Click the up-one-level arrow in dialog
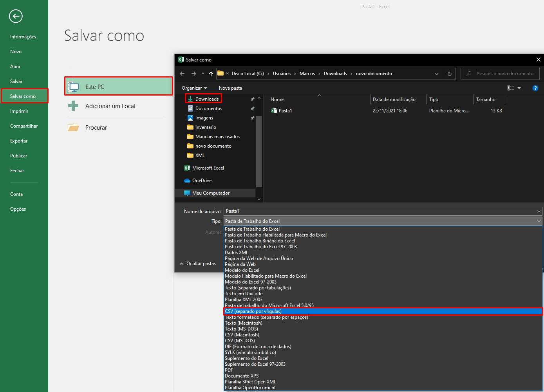Image resolution: width=544 pixels, height=392 pixels. (x=211, y=74)
